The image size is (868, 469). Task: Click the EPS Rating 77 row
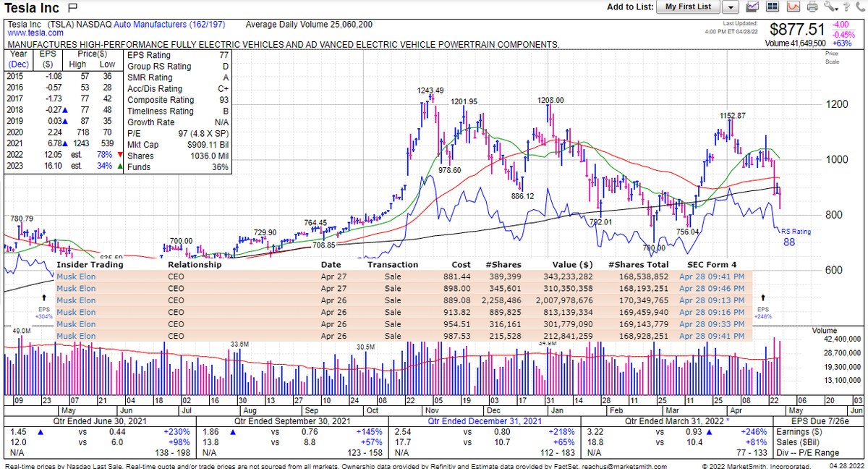coord(177,55)
